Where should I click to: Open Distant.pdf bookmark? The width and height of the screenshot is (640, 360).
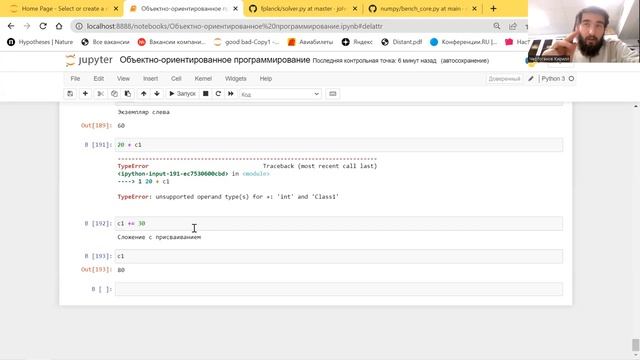402,42
